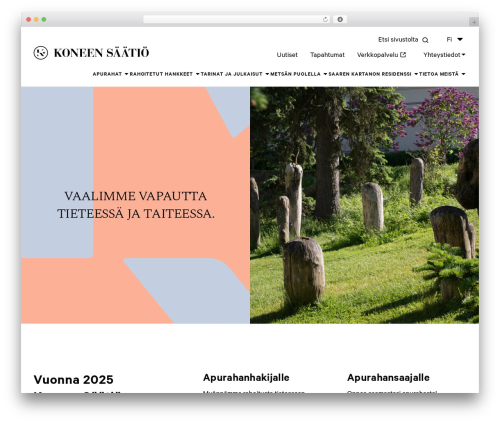Click the round icon beside the address bar
This screenshot has height=423, width=500.
[x=340, y=19]
